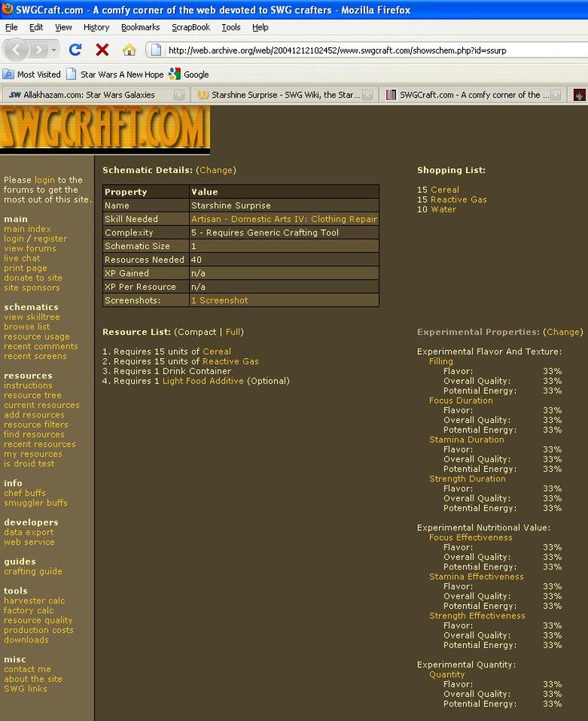Open the '1 Screenshot' link
The height and width of the screenshot is (721, 588).
pos(219,300)
